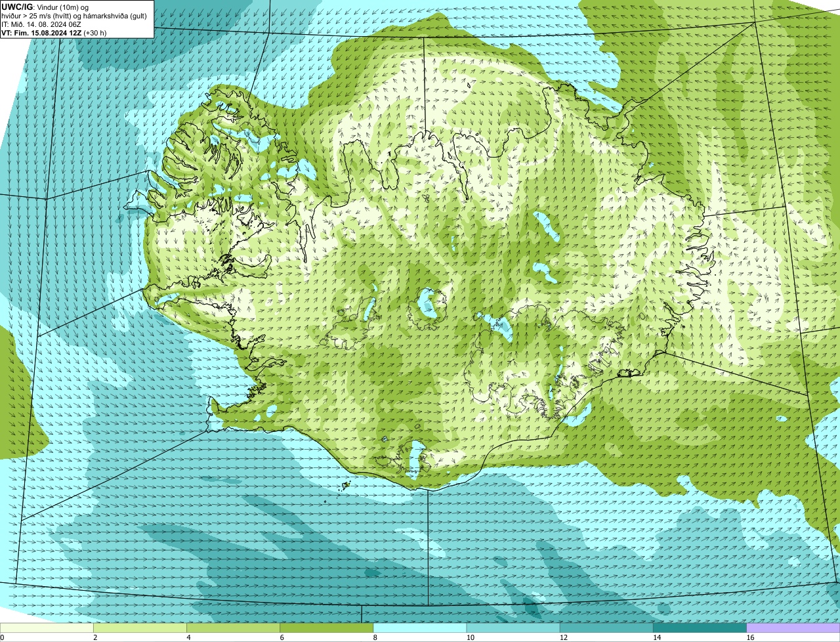Click the valid time 'VT: Fim. 15.08.2024 12Z (+30 h)'
The image size is (840, 642).
click(54, 33)
